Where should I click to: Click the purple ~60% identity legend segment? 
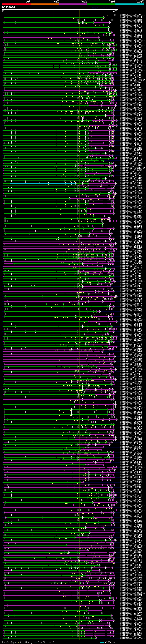point(73,4)
